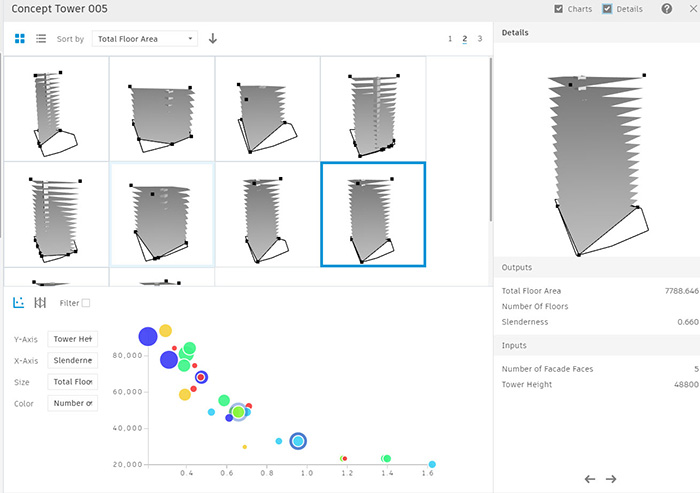The width and height of the screenshot is (700, 493).
Task: Open the X-Axis Slenderness dropdown
Action: click(x=73, y=360)
